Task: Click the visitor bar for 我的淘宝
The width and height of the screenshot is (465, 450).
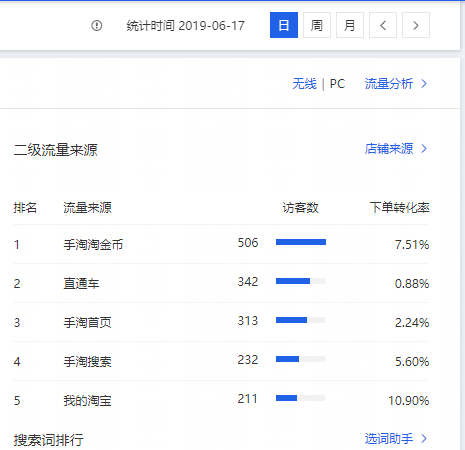Action: click(301, 398)
